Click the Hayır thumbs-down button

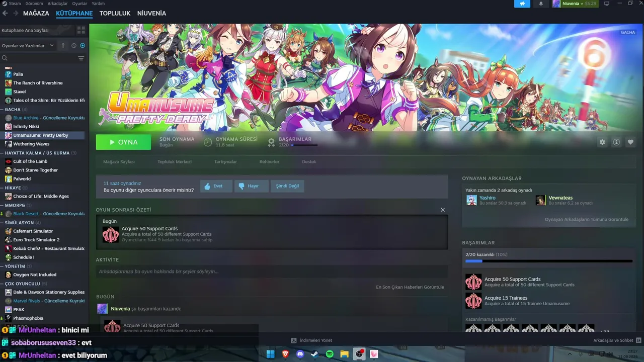point(252,186)
